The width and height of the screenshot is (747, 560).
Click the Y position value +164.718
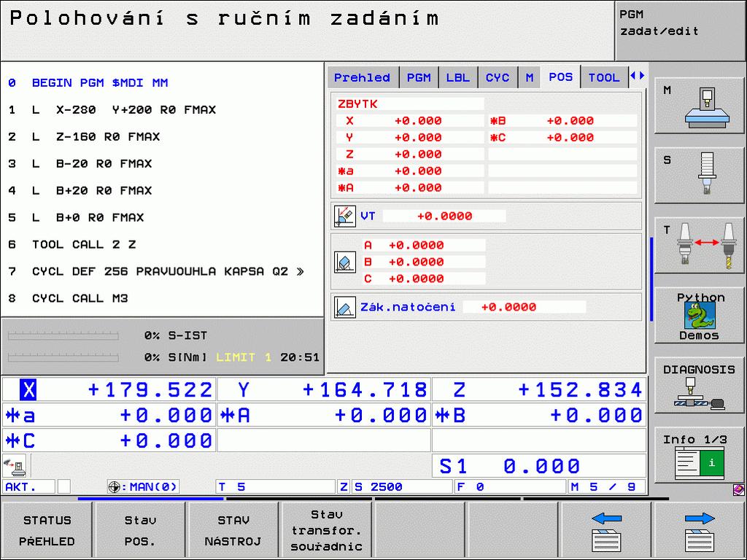tap(365, 390)
